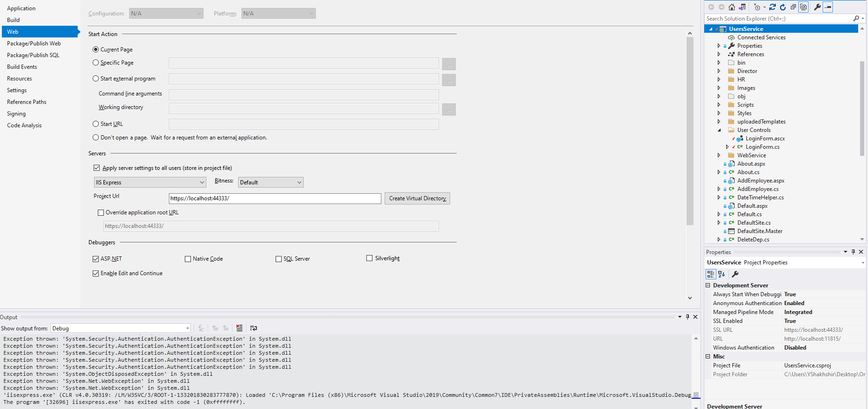
Task: Open Properties wrench in Solution Explorer toolbar
Action: click(817, 7)
